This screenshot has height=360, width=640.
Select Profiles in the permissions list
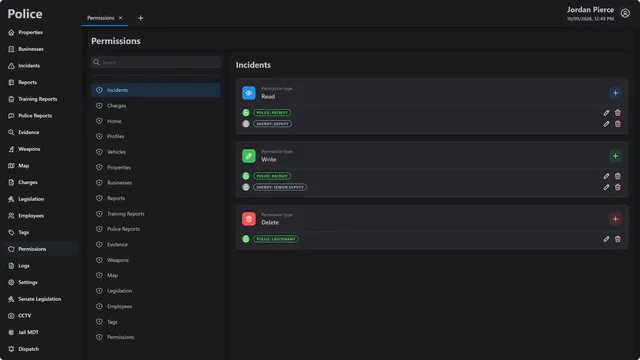point(156,136)
